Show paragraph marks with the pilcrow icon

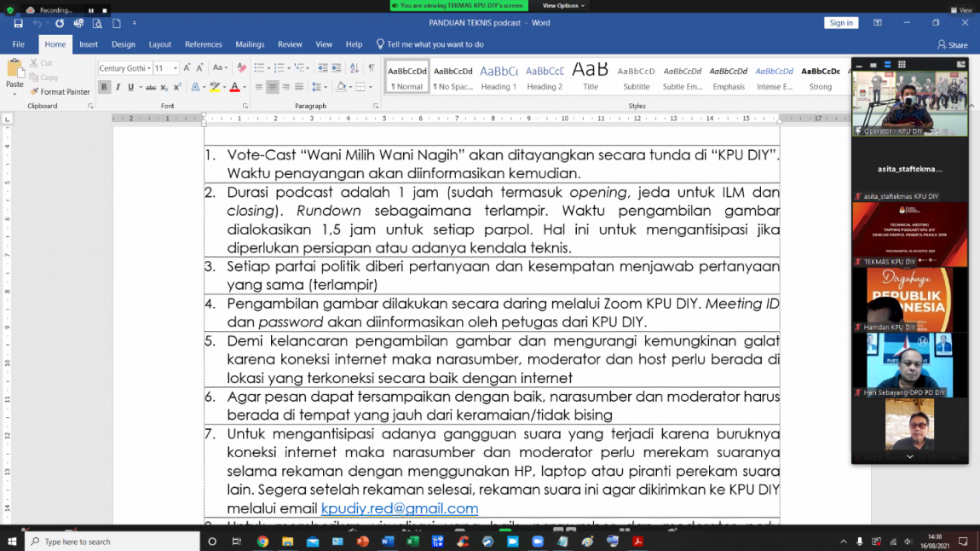(372, 68)
